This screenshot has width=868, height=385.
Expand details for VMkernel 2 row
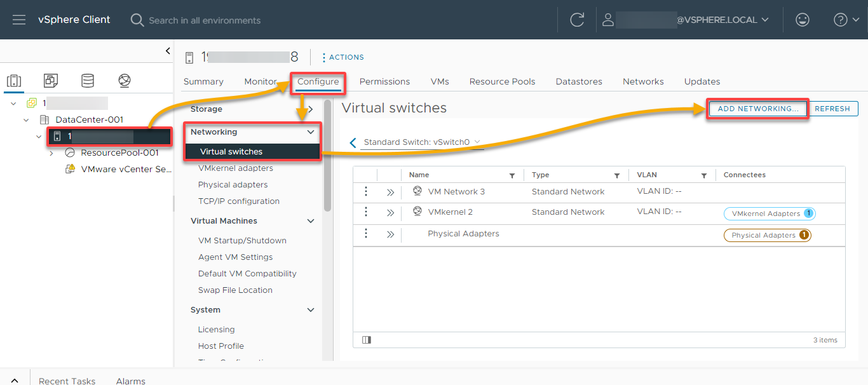click(390, 212)
